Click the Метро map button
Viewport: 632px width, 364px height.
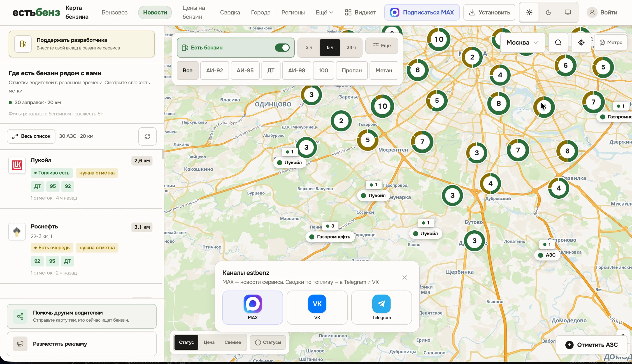(611, 43)
